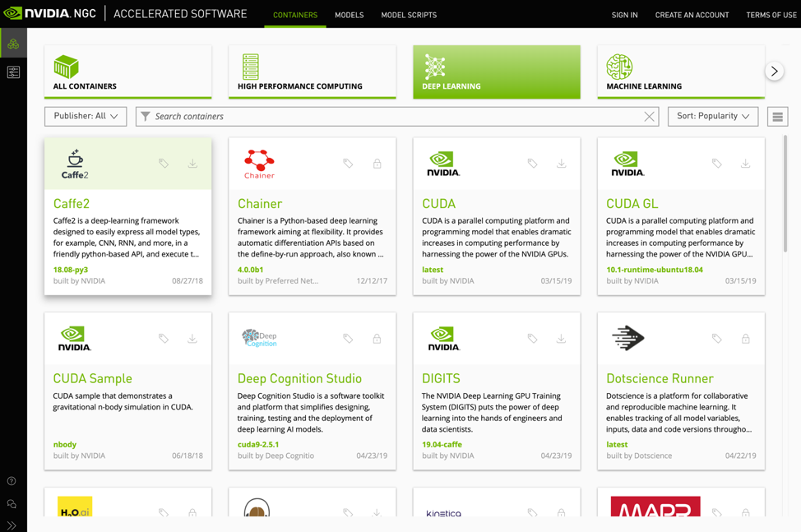This screenshot has height=532, width=801.
Task: Click download icon on CUDA Sample card
Action: point(192,339)
